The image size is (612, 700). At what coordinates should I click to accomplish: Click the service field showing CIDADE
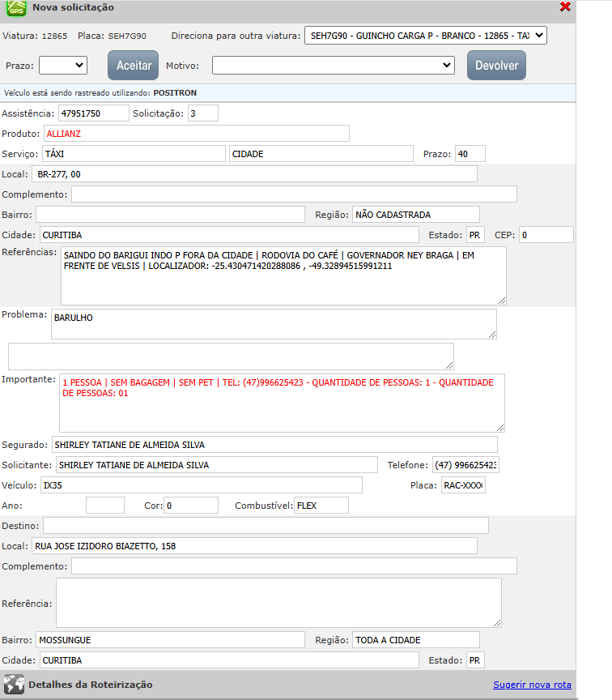(321, 154)
